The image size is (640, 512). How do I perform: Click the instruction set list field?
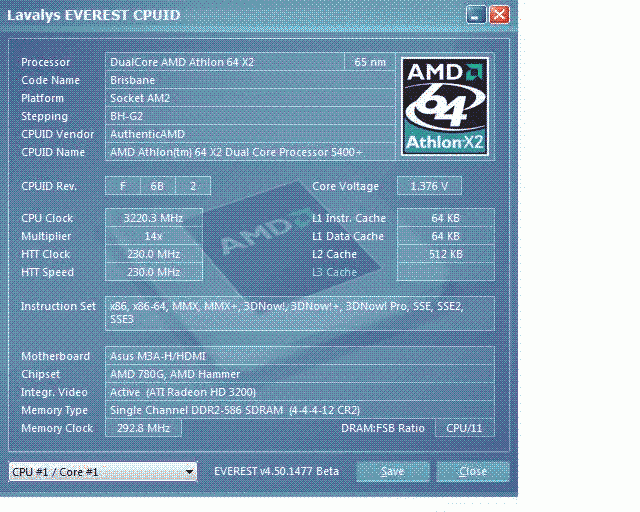pos(300,313)
